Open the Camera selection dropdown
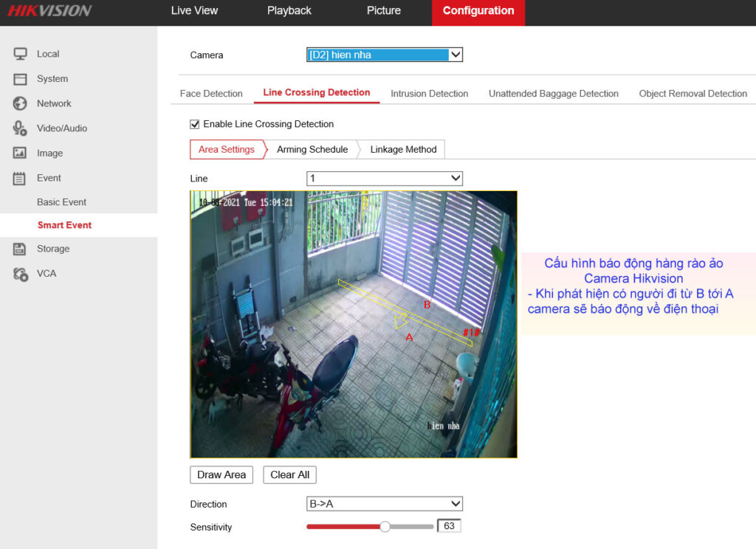Screen dimensions: 756x549 tap(384, 55)
